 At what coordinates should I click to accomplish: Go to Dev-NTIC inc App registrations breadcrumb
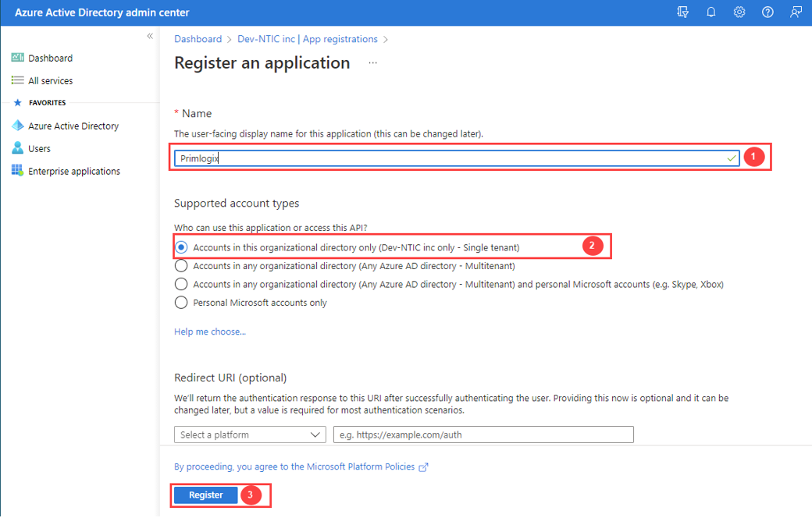point(308,39)
